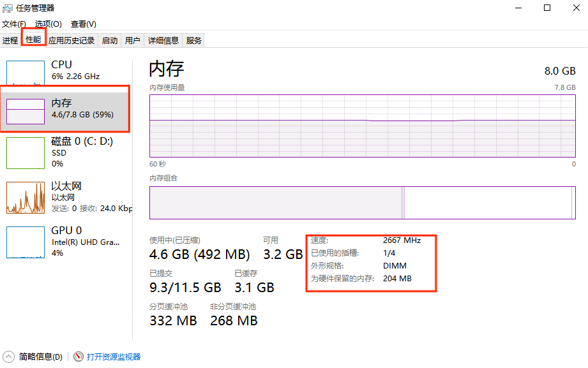This screenshot has width=588, height=368.
Task: Select the 磁盘 0 disk graph thumbnail
Action: pyautogui.click(x=26, y=152)
